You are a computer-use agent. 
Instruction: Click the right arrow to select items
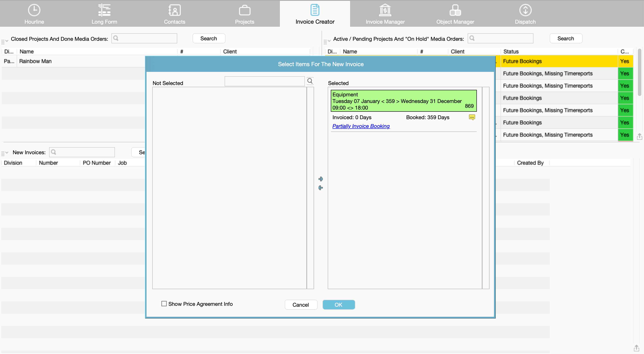coord(320,179)
